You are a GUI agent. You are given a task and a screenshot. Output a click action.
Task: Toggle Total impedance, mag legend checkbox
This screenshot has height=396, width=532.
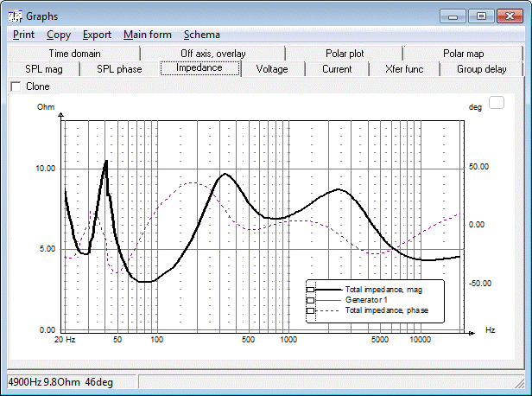click(x=310, y=290)
